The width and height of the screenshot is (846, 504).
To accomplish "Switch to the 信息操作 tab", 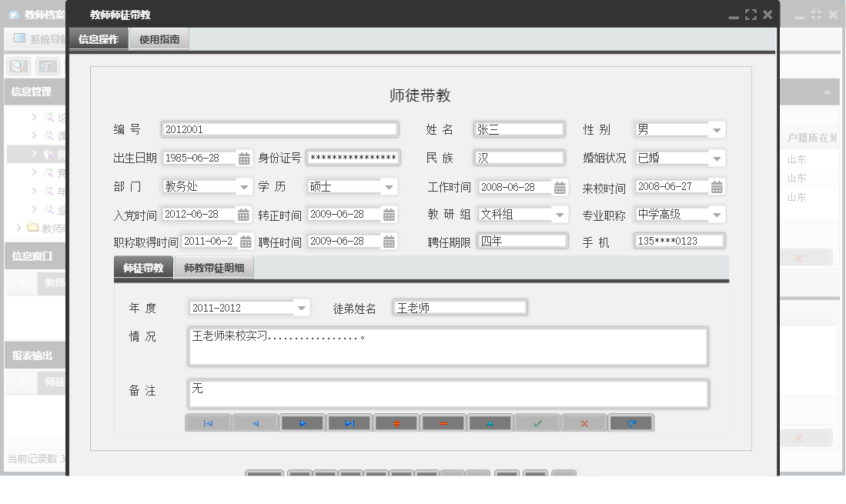I will click(99, 39).
